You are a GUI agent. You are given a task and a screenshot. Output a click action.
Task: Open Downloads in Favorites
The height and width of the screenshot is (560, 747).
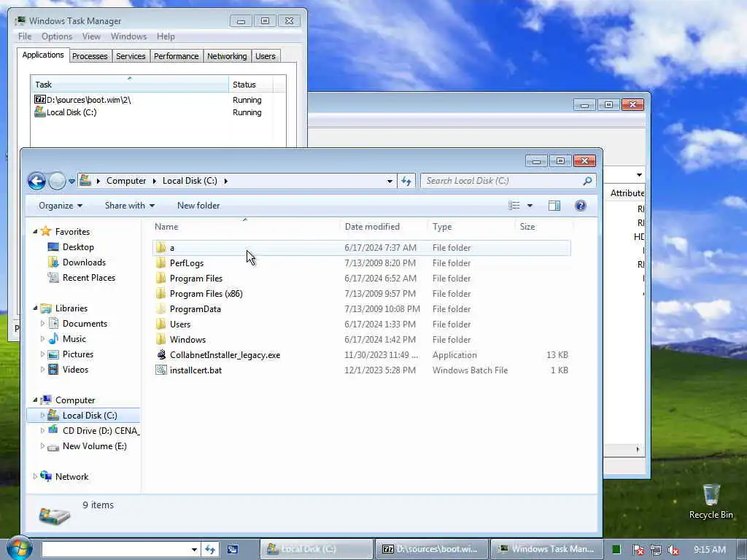click(84, 262)
